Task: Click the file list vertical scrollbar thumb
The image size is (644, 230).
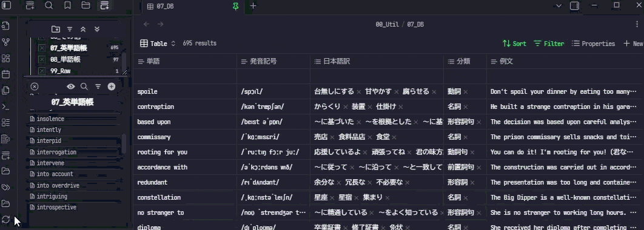Action: pos(124,143)
